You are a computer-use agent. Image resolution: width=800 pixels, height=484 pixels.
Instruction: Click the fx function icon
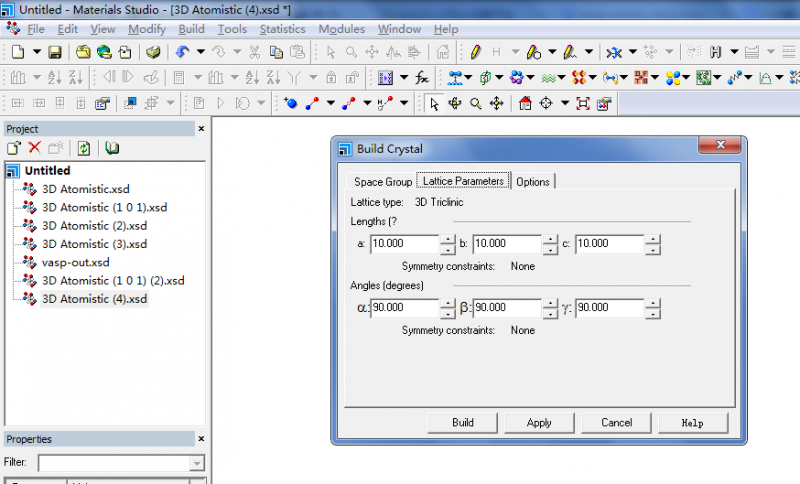(x=422, y=78)
